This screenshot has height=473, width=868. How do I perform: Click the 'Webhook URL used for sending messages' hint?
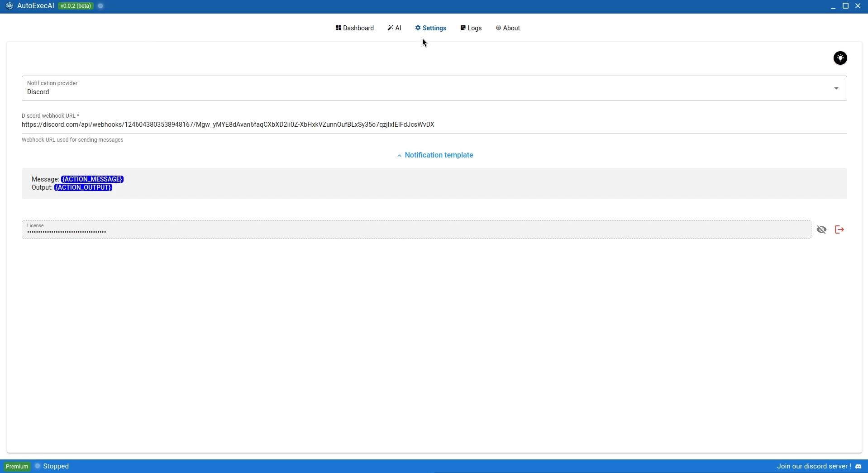tap(72, 140)
